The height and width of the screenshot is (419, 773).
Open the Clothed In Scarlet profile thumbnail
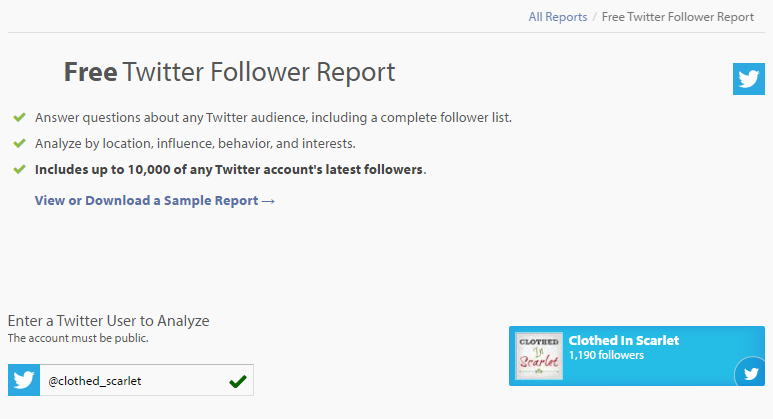pyautogui.click(x=539, y=356)
